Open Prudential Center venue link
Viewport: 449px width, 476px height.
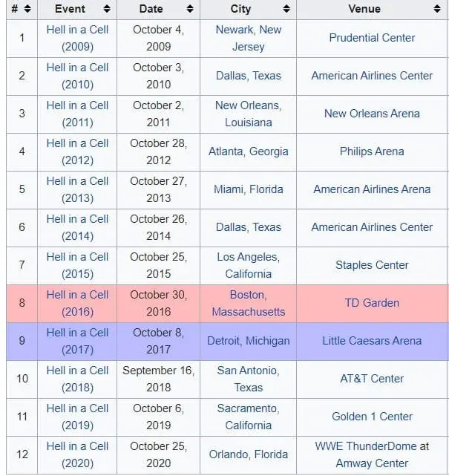coord(372,38)
